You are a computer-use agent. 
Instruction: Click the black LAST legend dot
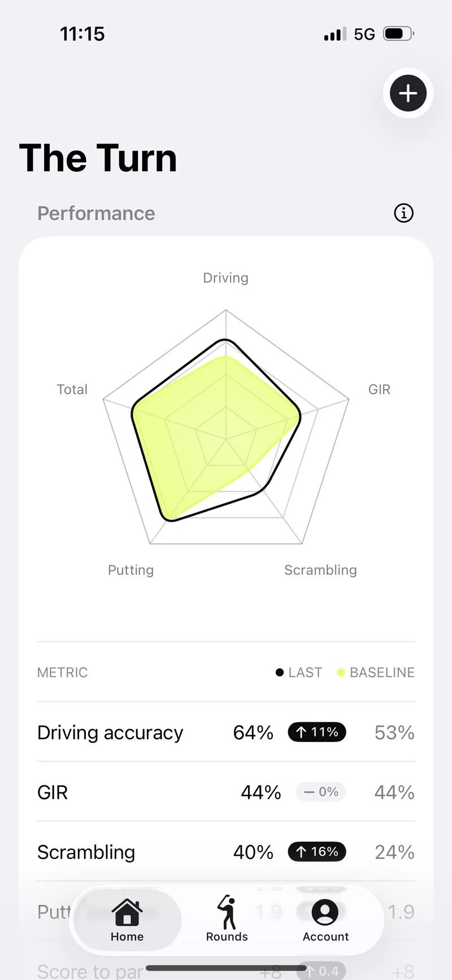click(x=280, y=672)
